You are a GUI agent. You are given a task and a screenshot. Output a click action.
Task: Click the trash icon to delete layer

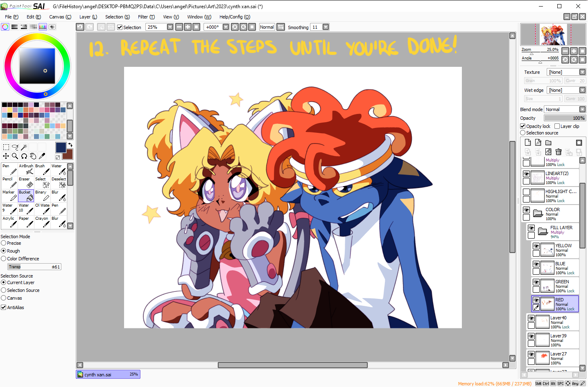coord(559,152)
